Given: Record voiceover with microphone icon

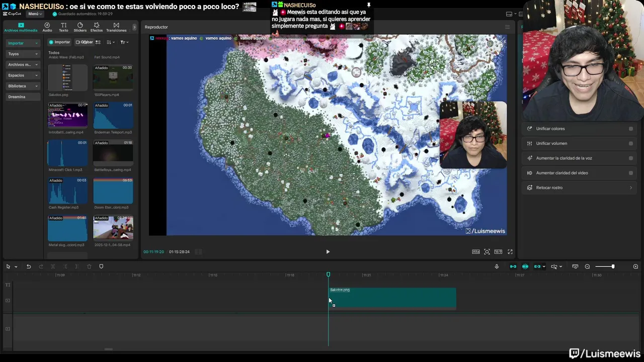Looking at the screenshot, I should point(497,266).
